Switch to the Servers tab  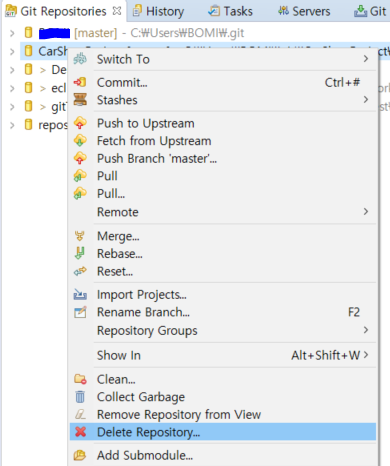304,11
